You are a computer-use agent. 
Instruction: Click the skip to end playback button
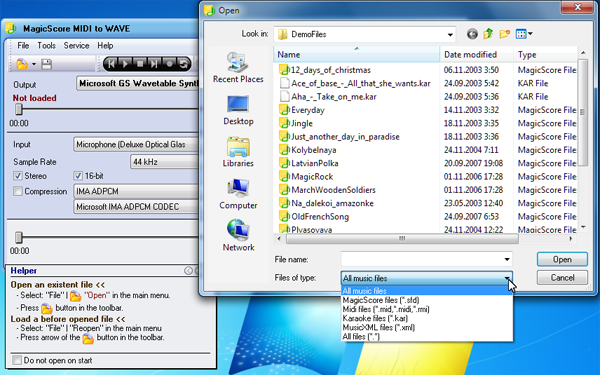[x=154, y=64]
